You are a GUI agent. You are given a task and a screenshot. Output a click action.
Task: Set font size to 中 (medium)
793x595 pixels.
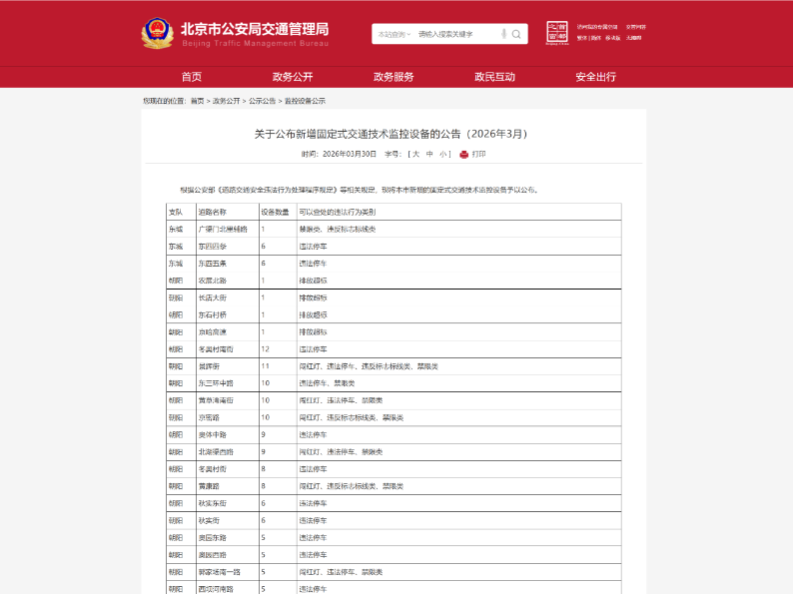[429, 154]
